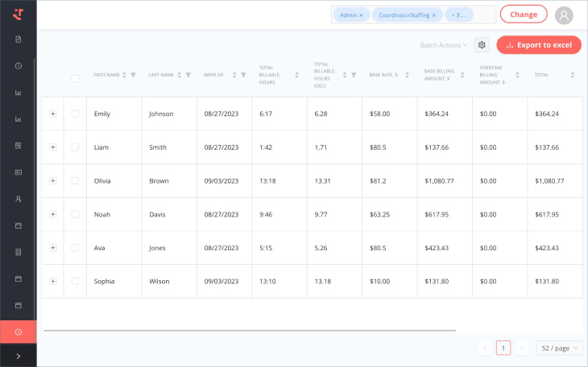Remove the Admin filter tag
This screenshot has height=367, width=588.
[361, 14]
